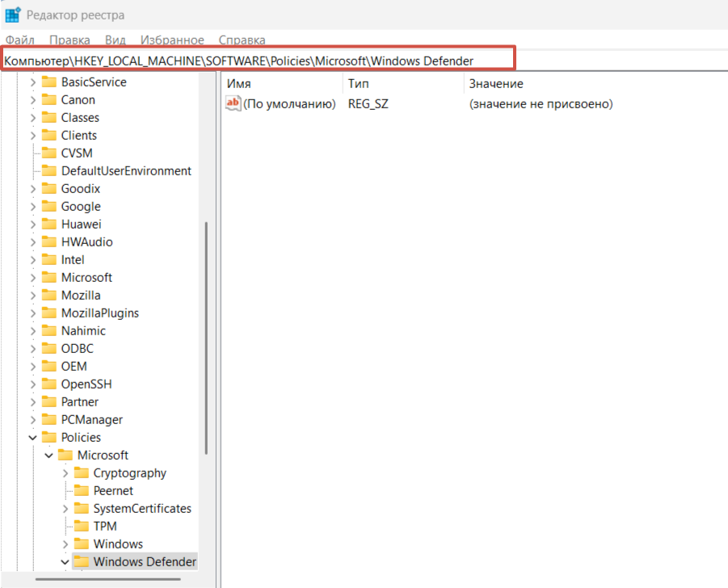Click the REG_SZ type cell
Viewport: 728px width, 588px height.
click(368, 104)
